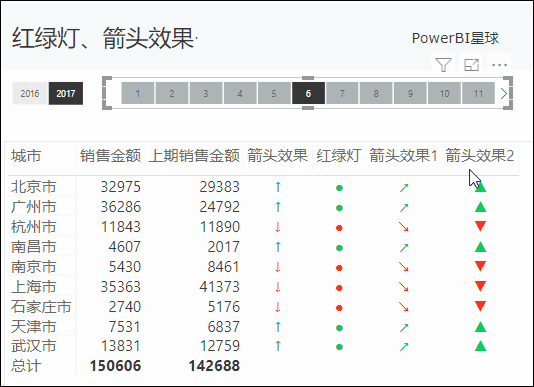
Task: Click the red light dot for 南京市
Action: coord(339,268)
